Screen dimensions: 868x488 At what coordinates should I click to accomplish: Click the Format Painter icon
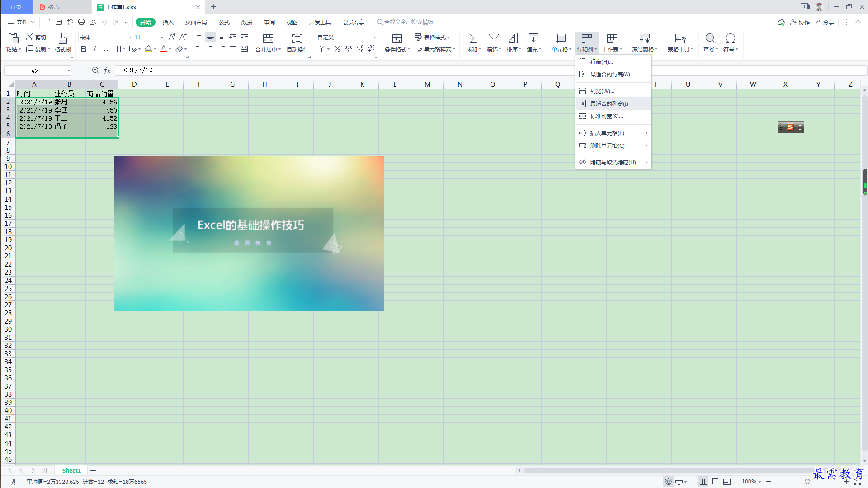(63, 38)
